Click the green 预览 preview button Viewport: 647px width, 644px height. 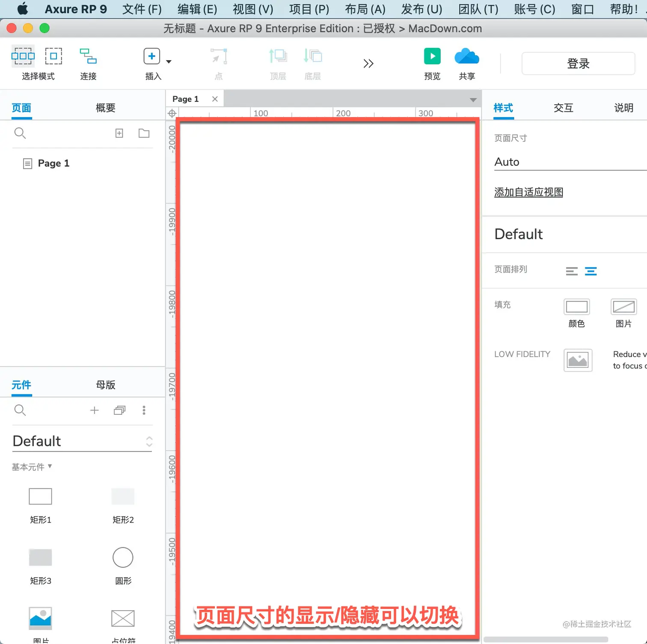[x=432, y=56]
